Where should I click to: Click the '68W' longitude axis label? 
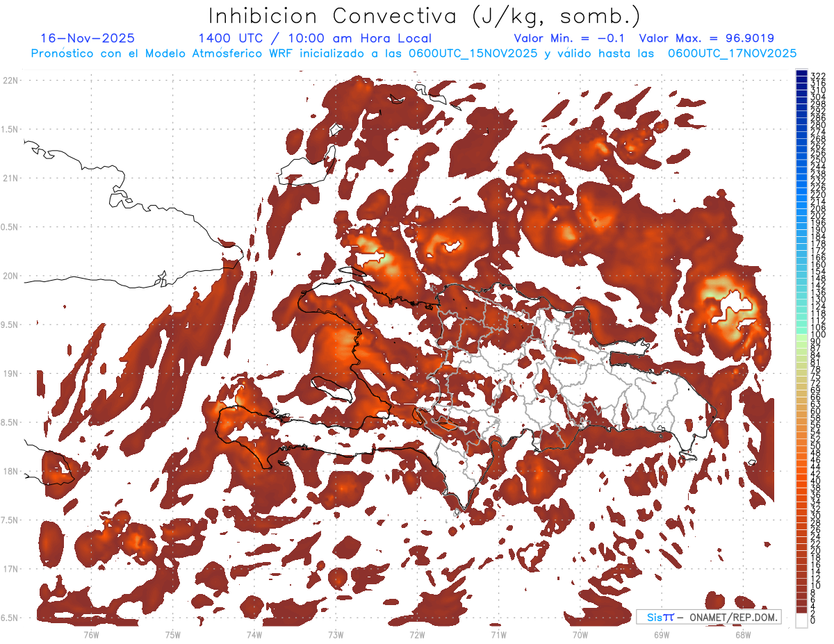click(x=742, y=634)
